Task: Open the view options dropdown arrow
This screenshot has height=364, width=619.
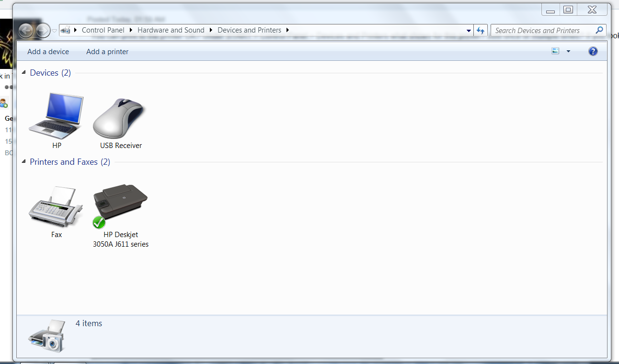Action: (568, 51)
